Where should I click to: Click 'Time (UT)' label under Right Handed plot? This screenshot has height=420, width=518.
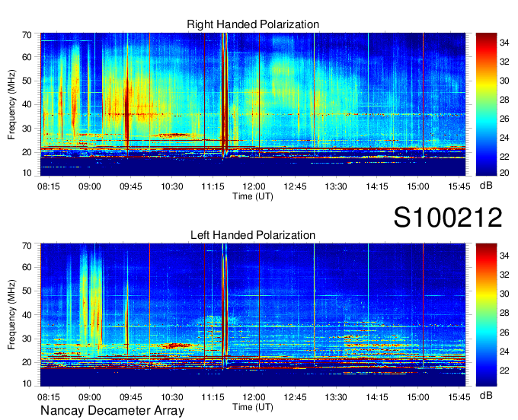253,196
